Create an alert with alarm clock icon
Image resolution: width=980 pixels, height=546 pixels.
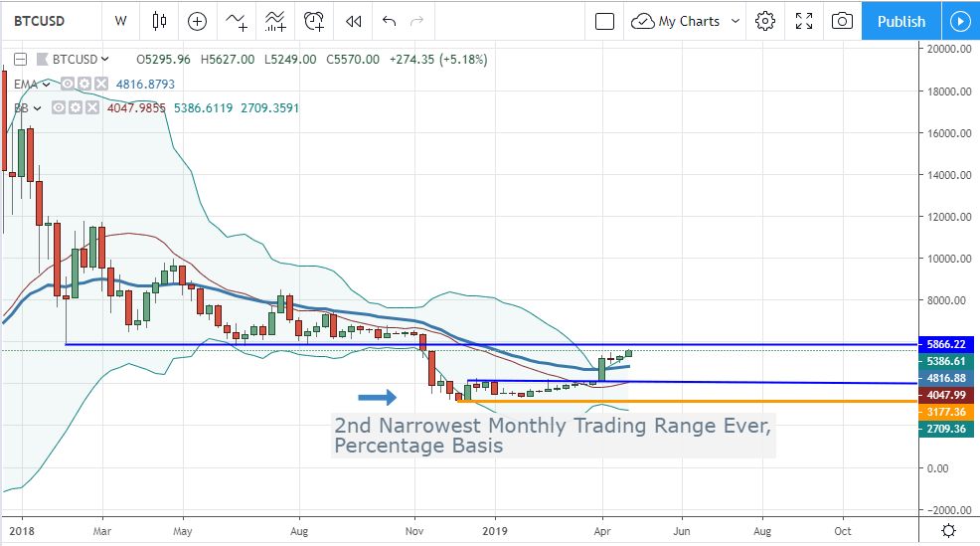(x=314, y=21)
